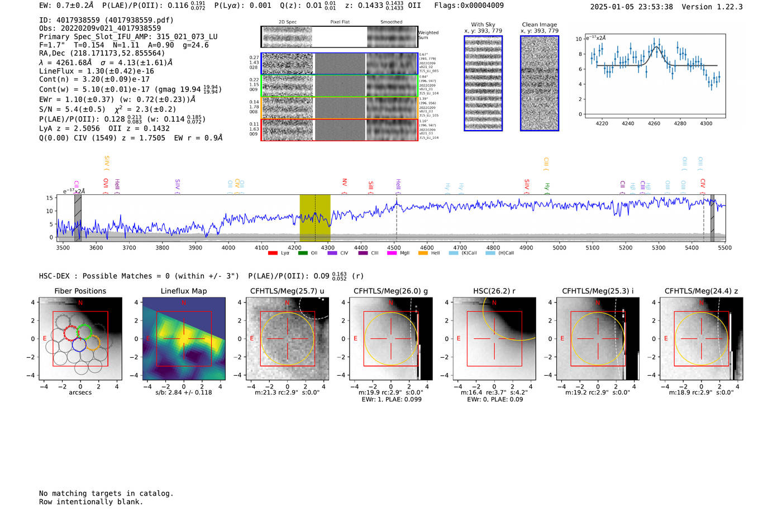The width and height of the screenshot is (782, 532).
Task: Click the 2025-01-05 23:53:38 timestamp
Action: click(631, 7)
